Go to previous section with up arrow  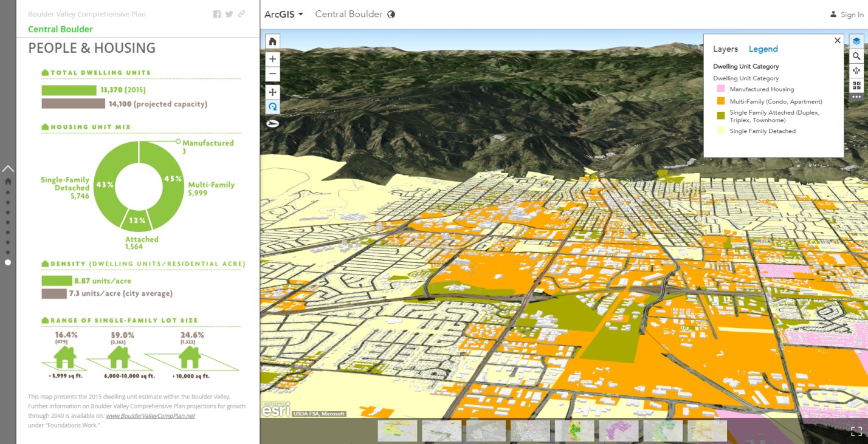(8, 168)
